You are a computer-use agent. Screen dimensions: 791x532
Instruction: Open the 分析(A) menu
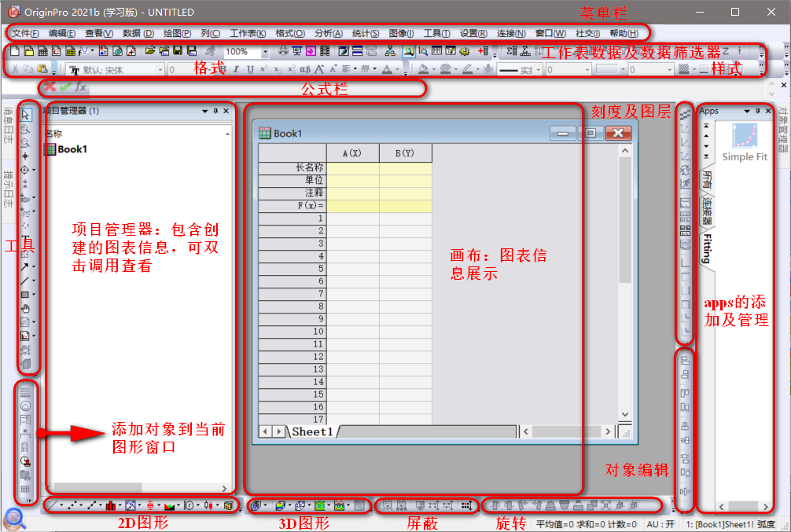point(329,33)
